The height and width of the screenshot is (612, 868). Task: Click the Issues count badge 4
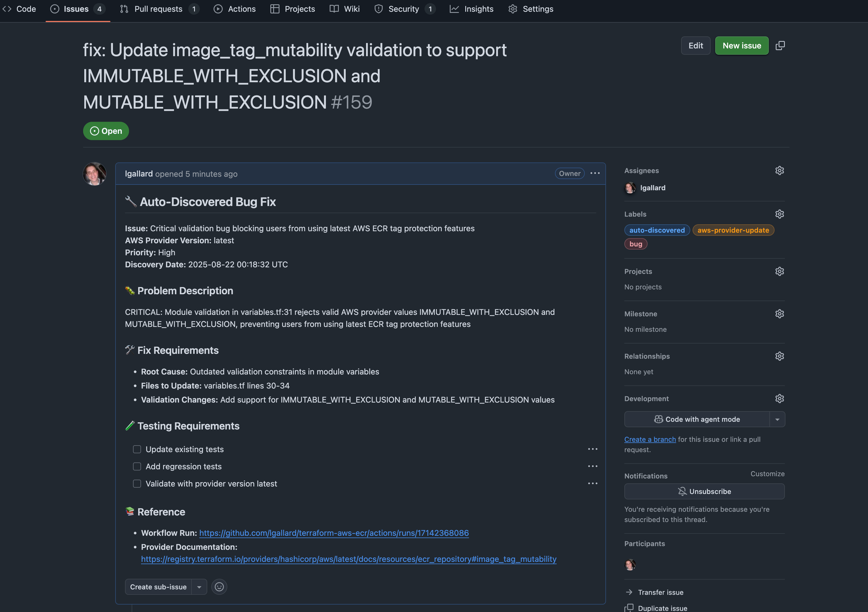(99, 9)
